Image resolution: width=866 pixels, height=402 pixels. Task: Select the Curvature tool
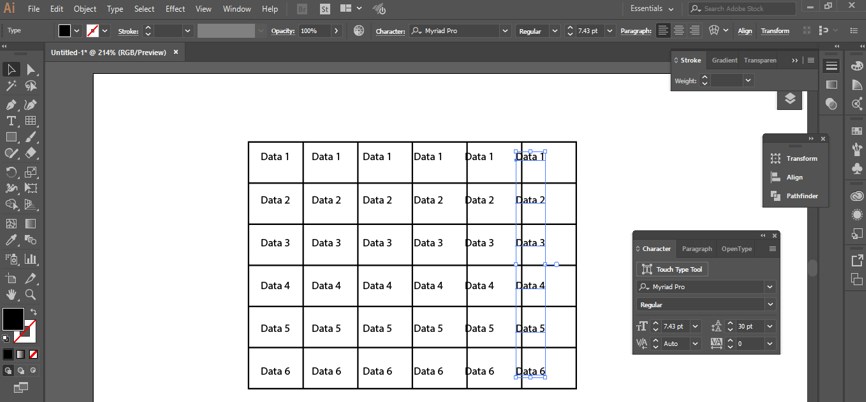31,104
